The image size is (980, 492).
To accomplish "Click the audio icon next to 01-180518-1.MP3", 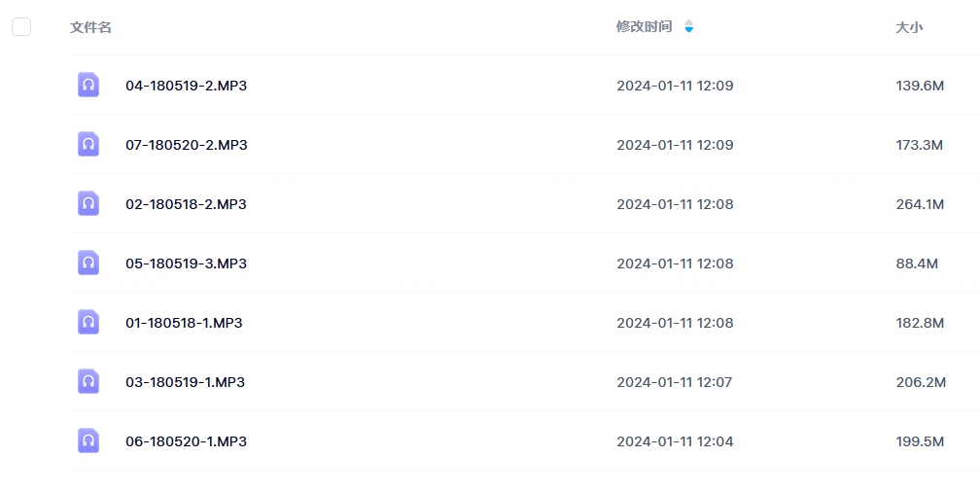I will [88, 323].
